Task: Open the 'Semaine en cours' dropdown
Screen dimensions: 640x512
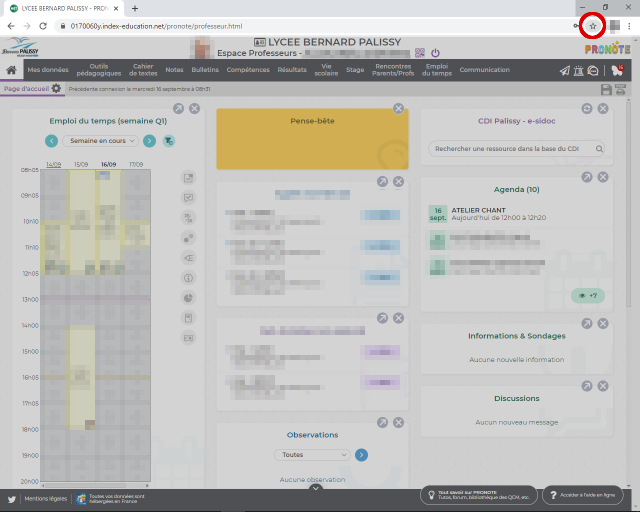Action: click(x=101, y=141)
